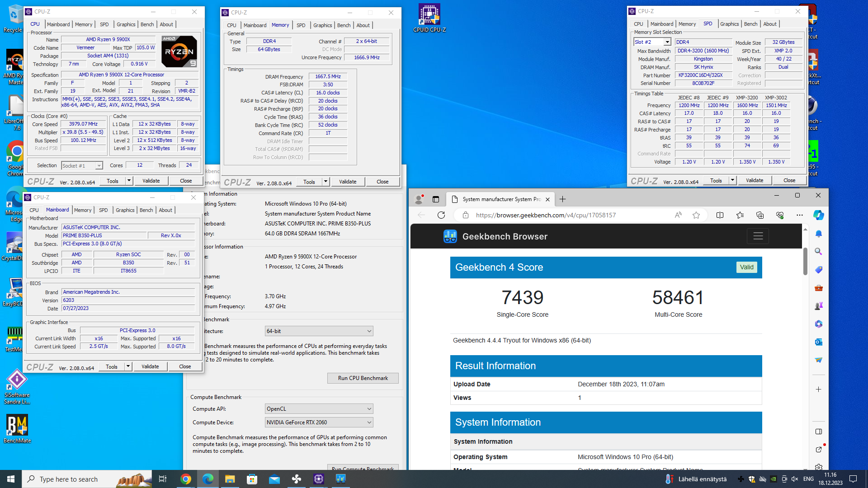This screenshot has height=488, width=868.
Task: Open Edge sidebar search icon
Action: click(819, 252)
